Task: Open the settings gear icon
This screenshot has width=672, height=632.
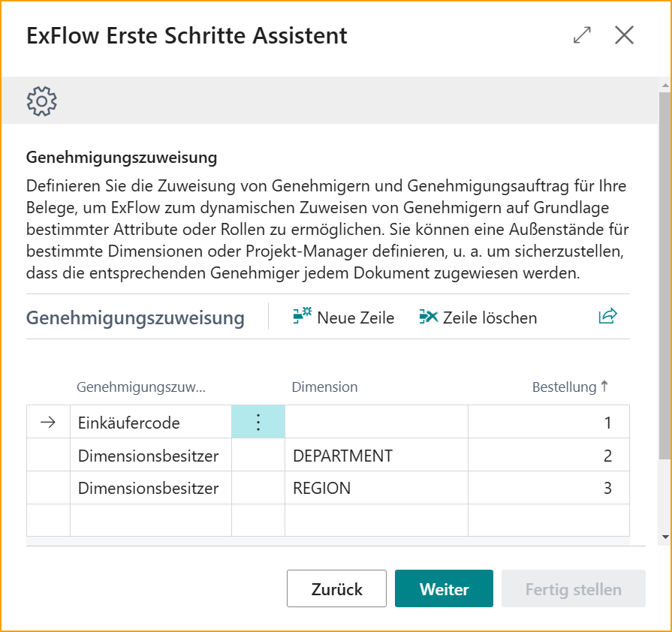Action: pyautogui.click(x=41, y=100)
